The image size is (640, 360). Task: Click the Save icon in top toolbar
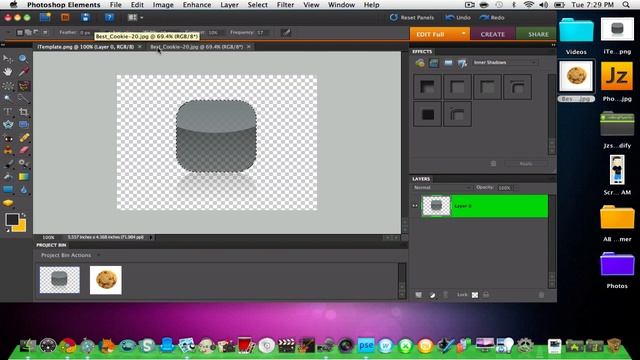point(85,18)
